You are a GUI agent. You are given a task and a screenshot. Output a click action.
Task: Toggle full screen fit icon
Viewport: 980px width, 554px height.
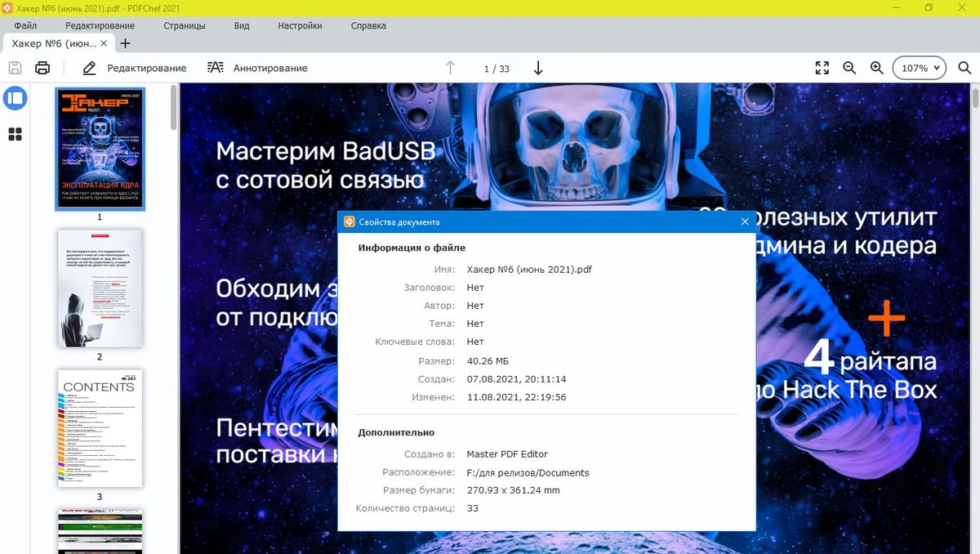(822, 68)
